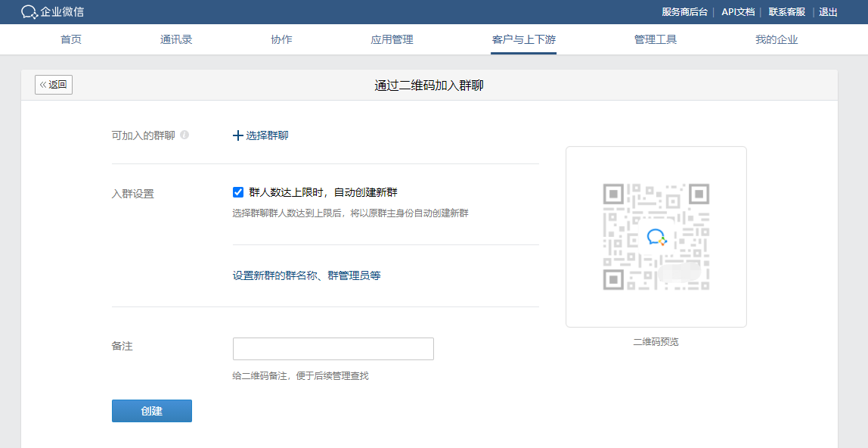
Task: Open the 首页 tab
Action: point(71,39)
